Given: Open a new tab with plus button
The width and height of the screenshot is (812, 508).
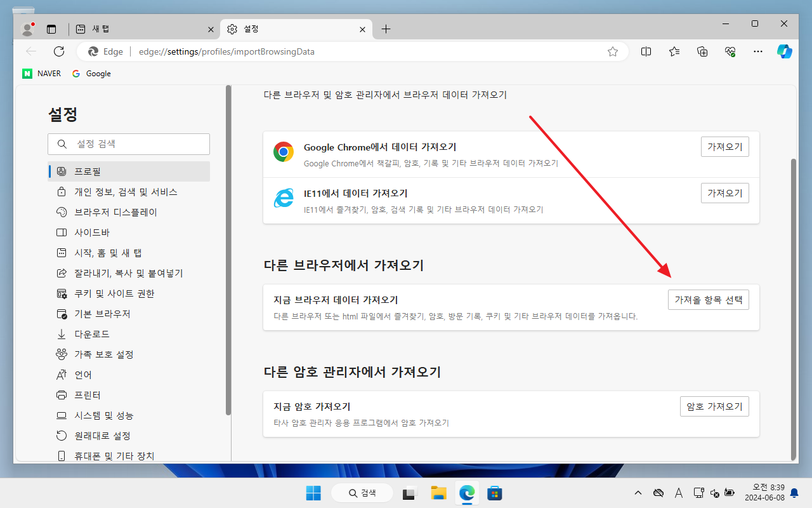Looking at the screenshot, I should [x=386, y=29].
